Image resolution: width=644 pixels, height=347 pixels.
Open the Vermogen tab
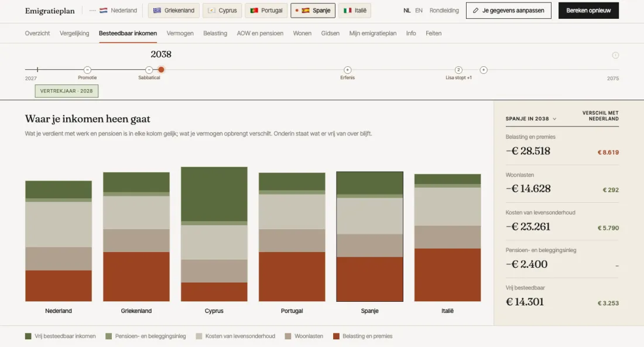tap(180, 33)
